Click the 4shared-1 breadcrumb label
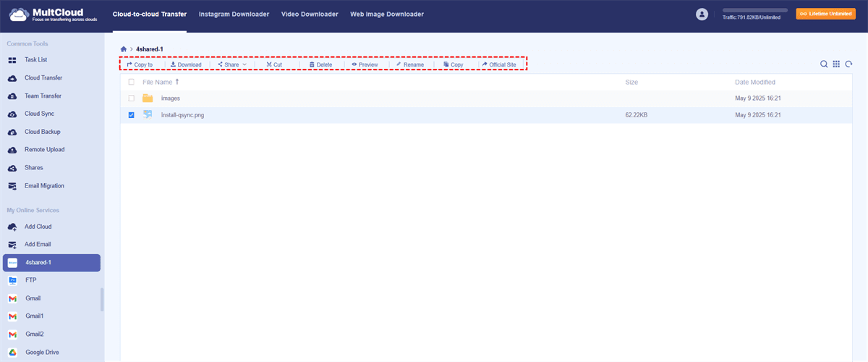This screenshot has height=362, width=868. 150,49
